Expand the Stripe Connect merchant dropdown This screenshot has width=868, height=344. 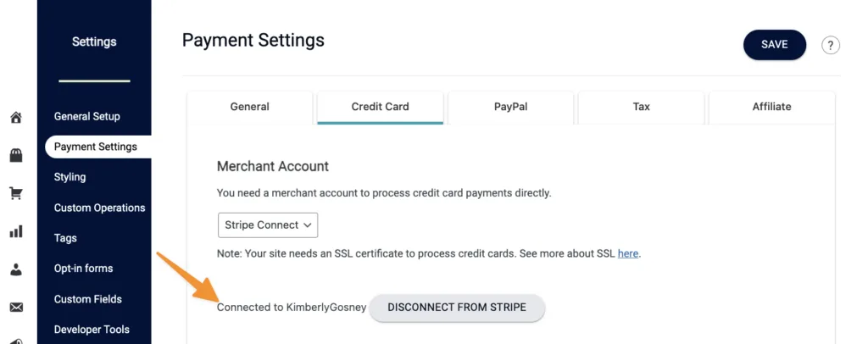[x=268, y=225]
